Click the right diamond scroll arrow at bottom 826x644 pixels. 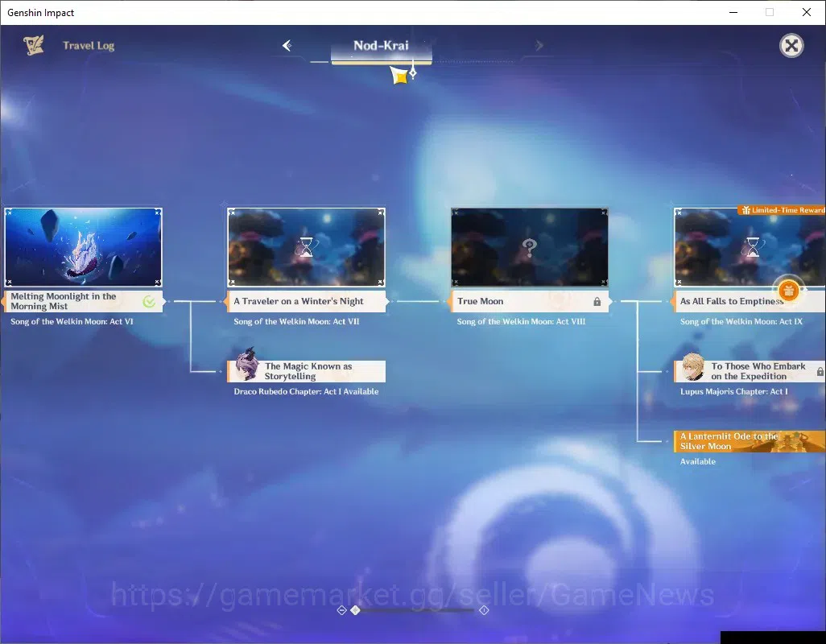(484, 610)
